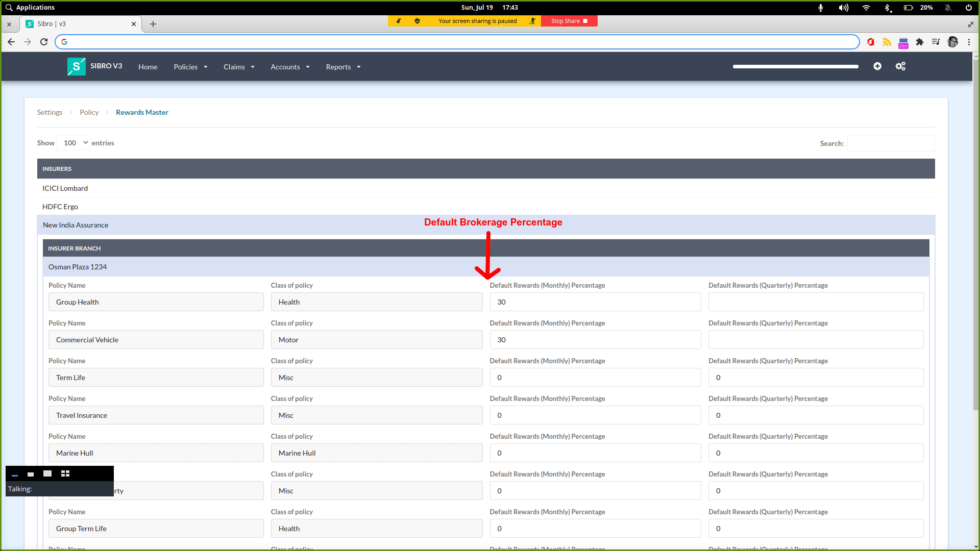This screenshot has width=980, height=551.
Task: Click Stop Share button
Action: click(x=569, y=21)
